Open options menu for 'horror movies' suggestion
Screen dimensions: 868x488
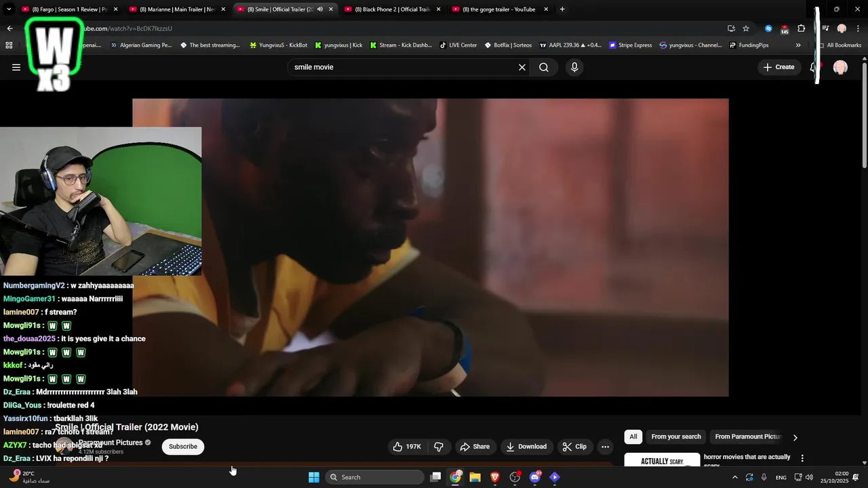tap(802, 458)
